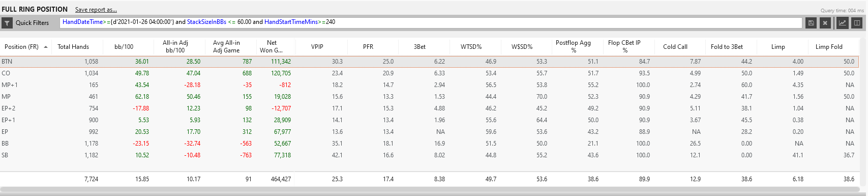
Task: Sort by Fold to 3Bet header
Action: (x=727, y=47)
